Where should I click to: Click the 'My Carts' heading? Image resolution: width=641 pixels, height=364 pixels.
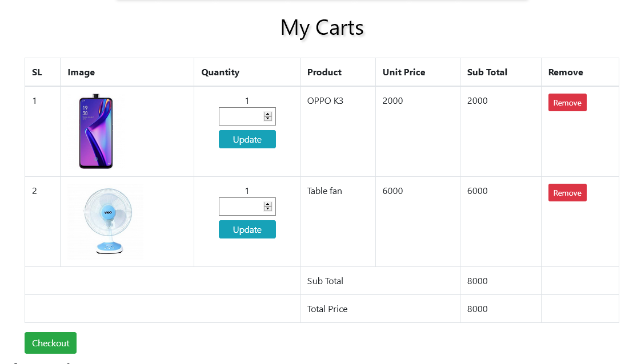(x=322, y=28)
